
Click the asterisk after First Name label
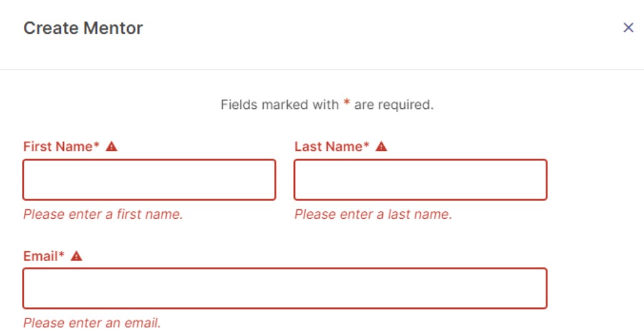[96, 145]
